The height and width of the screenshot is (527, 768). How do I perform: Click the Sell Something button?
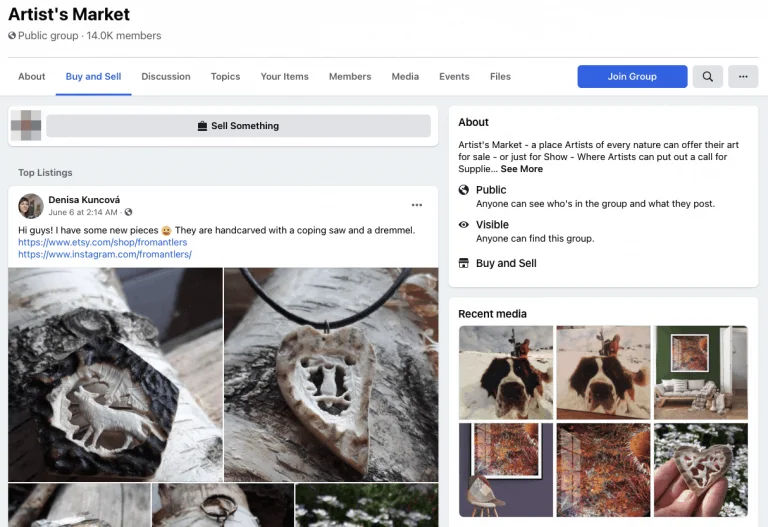coord(238,126)
